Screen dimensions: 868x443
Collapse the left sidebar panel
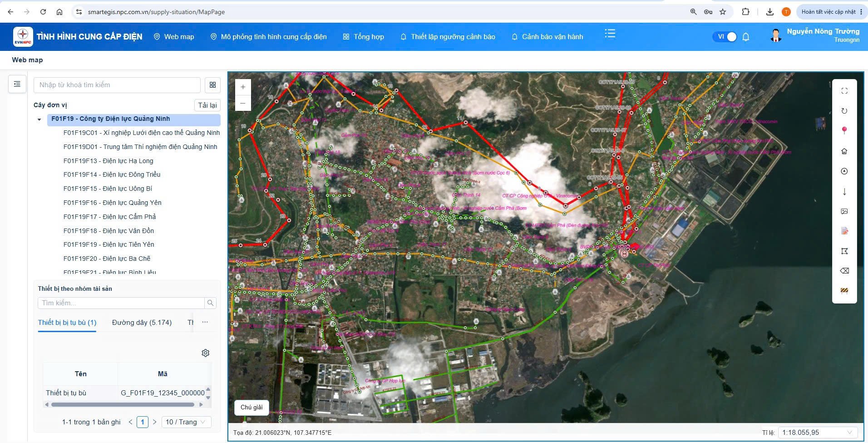17,84
